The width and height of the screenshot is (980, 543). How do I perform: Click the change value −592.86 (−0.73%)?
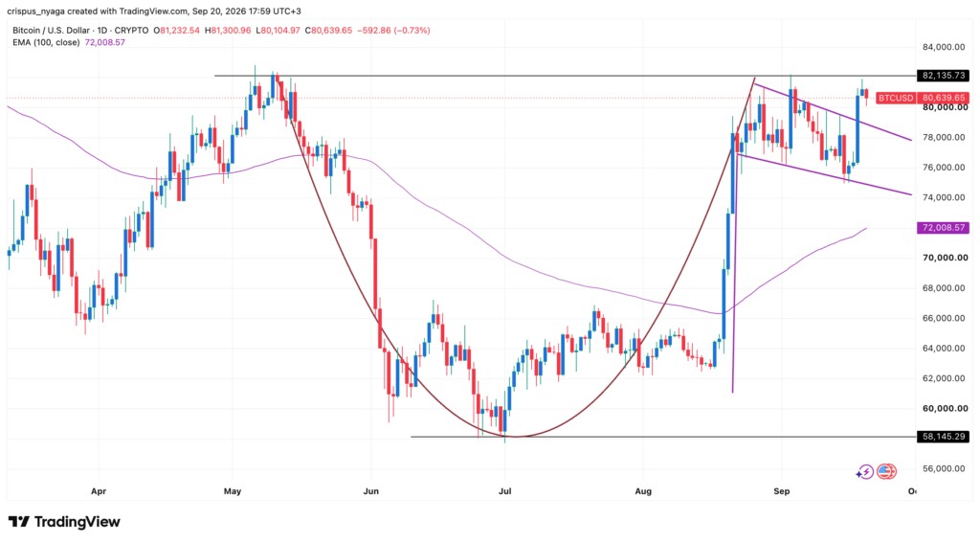point(395,30)
